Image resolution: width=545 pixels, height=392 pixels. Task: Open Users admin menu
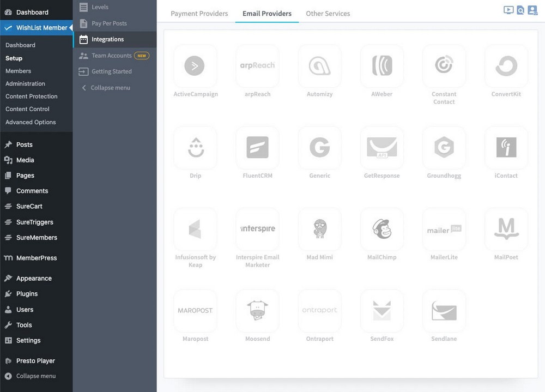click(36, 309)
